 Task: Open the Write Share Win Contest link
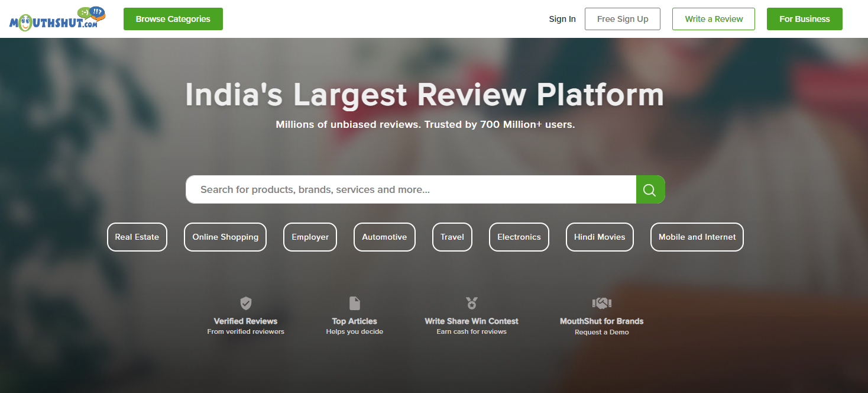(471, 321)
